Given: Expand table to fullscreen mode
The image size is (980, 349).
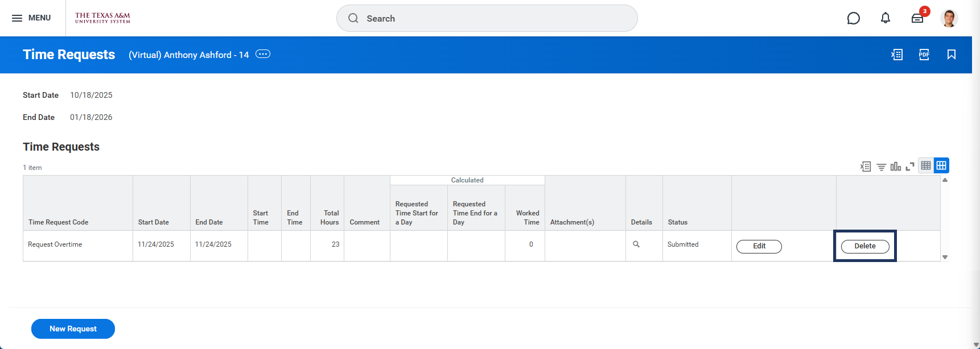Looking at the screenshot, I should coord(910,167).
